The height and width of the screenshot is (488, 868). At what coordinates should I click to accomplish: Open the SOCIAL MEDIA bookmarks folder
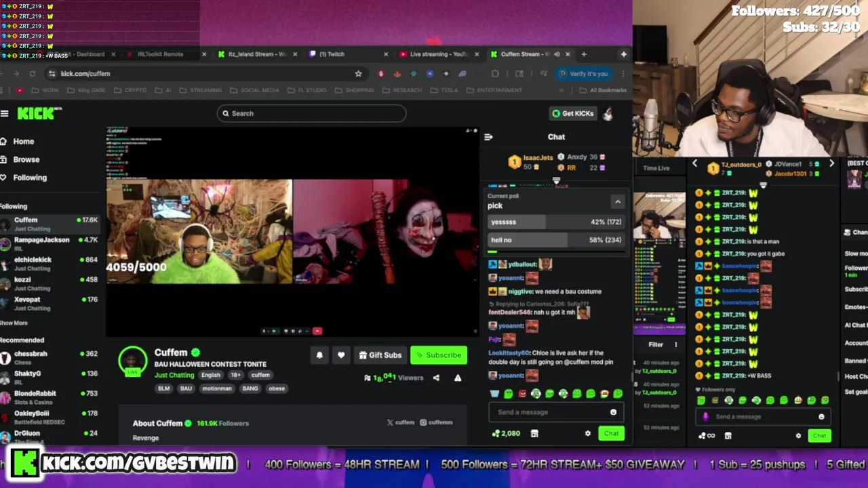tap(254, 90)
